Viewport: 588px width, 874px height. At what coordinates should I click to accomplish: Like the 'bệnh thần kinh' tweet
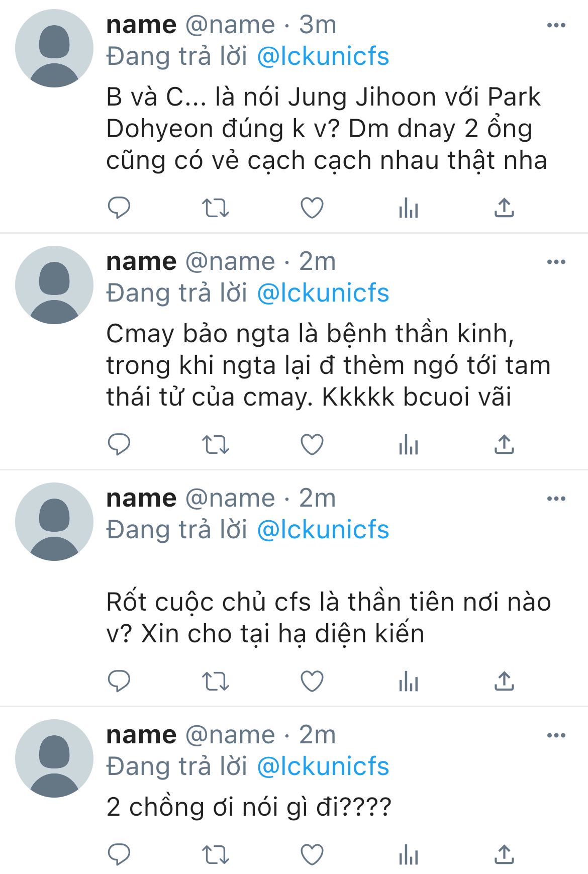pos(312,444)
